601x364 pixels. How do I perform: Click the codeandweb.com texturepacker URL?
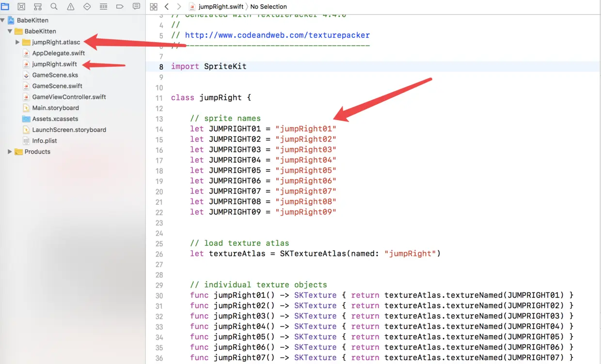coord(277,35)
